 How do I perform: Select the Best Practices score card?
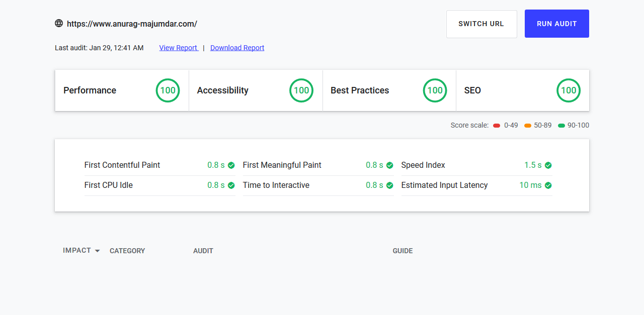389,90
